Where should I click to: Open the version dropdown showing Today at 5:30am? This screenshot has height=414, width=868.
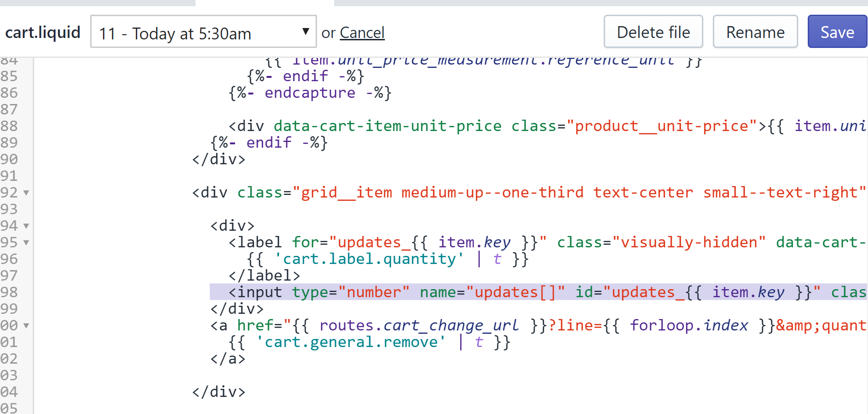click(x=203, y=32)
